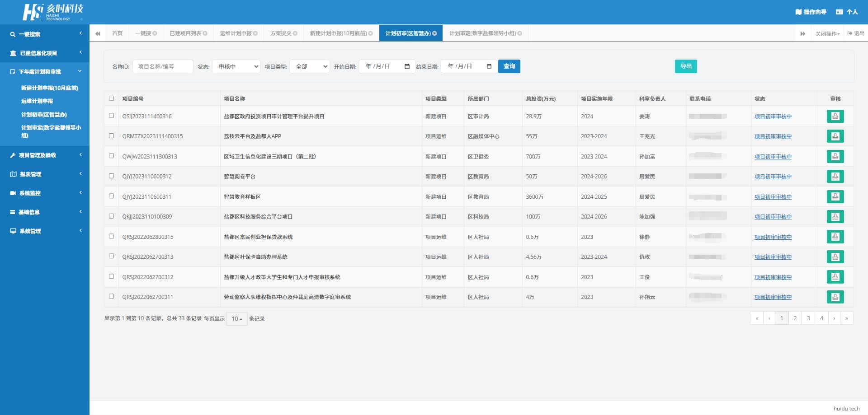Image resolution: width=868 pixels, height=415 pixels.
Task: Open the 状态 dropdown showing 审核中
Action: tap(236, 66)
